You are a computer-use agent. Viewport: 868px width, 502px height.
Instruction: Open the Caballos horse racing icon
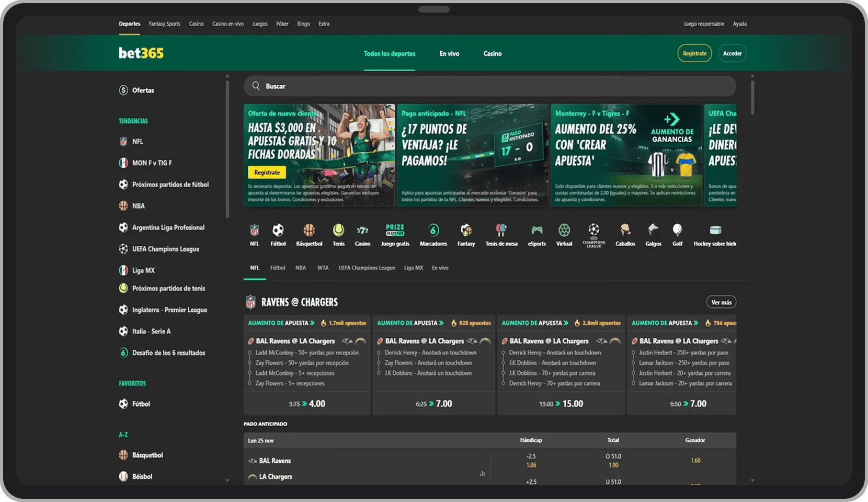[625, 231]
